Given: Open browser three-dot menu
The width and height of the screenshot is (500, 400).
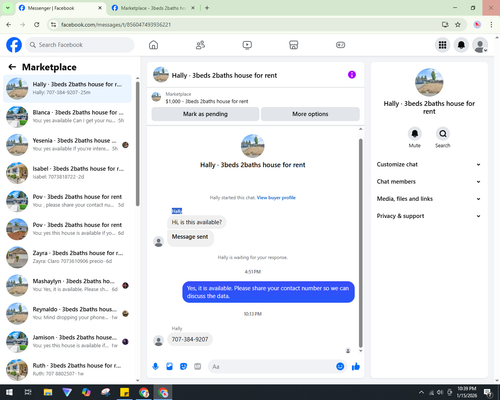Looking at the screenshot, I should (491, 24).
